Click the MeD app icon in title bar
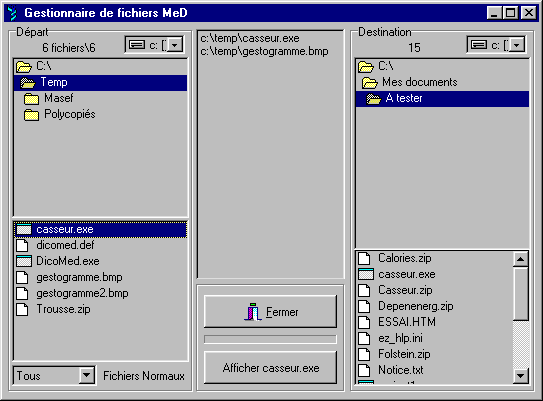543x401 pixels. [x=12, y=13]
